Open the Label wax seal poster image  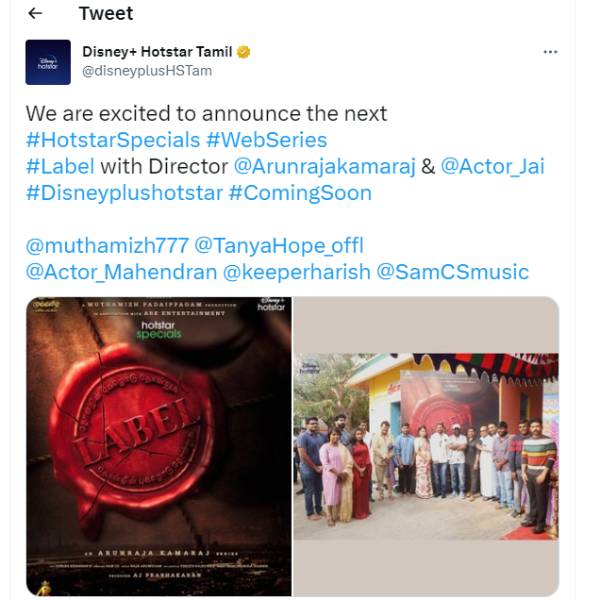[x=159, y=446]
